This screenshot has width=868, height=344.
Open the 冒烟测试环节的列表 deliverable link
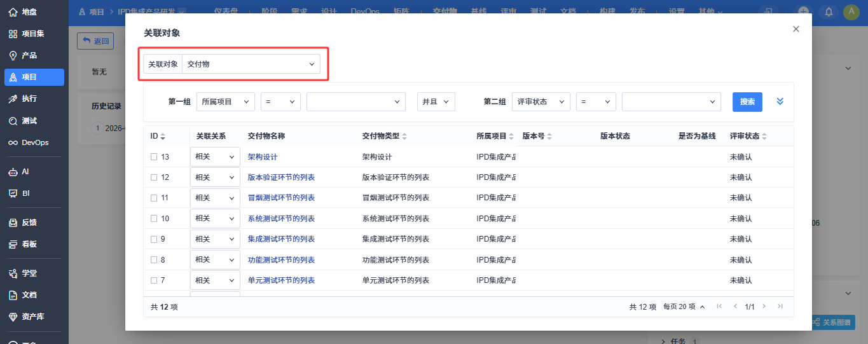281,198
